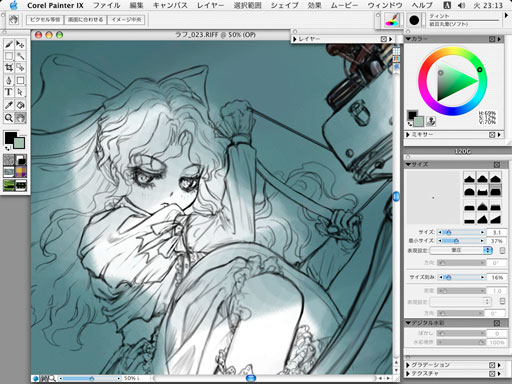Close the レイヤー panel with its box
512x384 pixels.
pos(384,39)
